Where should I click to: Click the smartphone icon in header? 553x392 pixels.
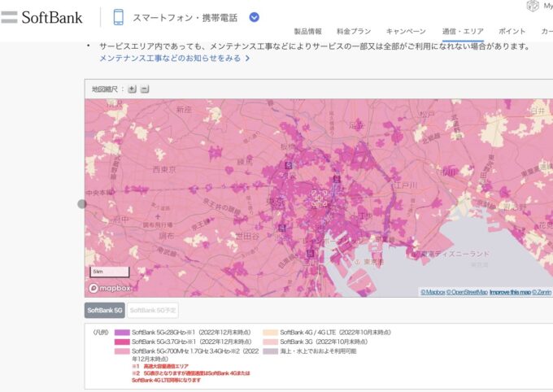pos(119,17)
